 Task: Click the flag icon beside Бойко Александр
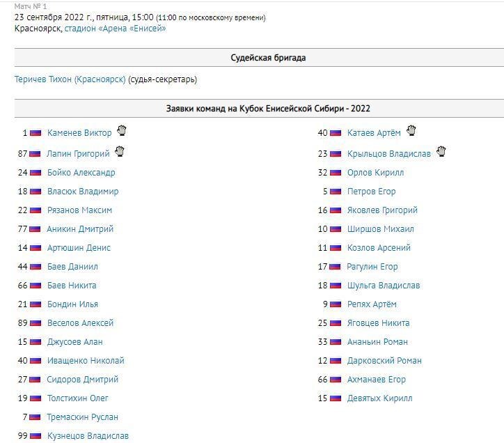point(36,173)
